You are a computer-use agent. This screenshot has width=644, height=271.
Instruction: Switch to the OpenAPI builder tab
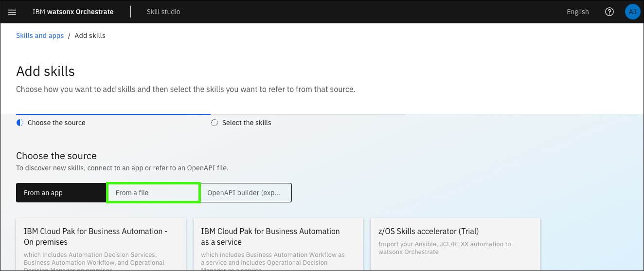pyautogui.click(x=246, y=193)
